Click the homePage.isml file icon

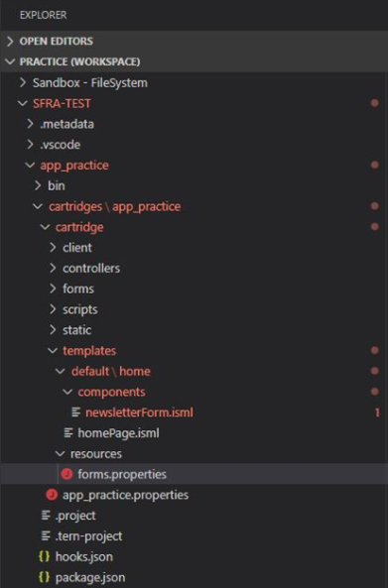[68, 432]
